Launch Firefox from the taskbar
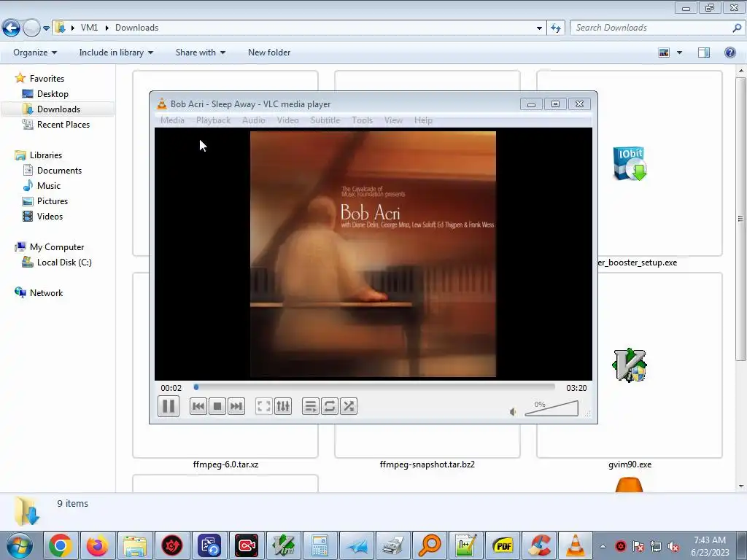 pyautogui.click(x=98, y=545)
